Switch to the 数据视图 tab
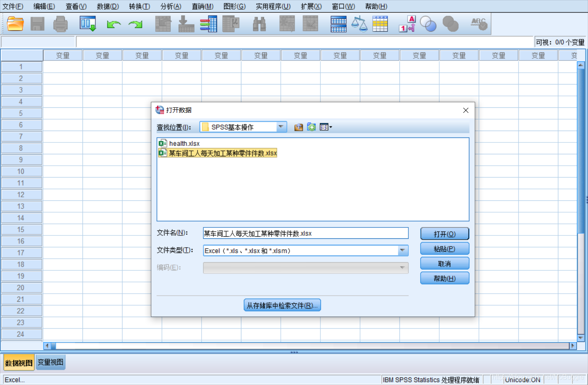The width and height of the screenshot is (588, 385). click(19, 363)
